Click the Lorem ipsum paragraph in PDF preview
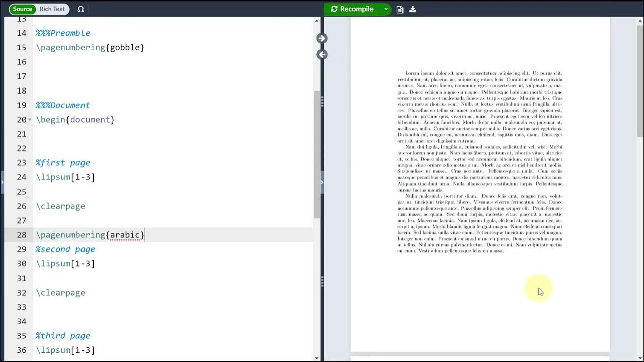 coord(480,107)
